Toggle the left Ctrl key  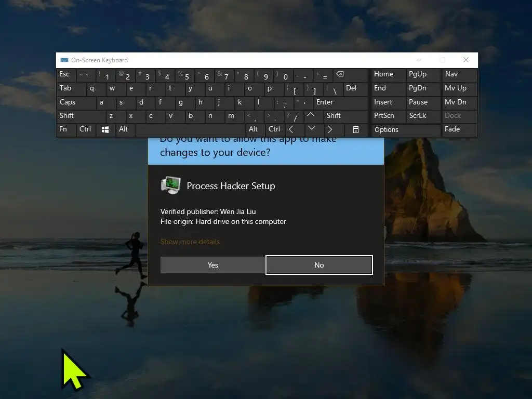86,129
